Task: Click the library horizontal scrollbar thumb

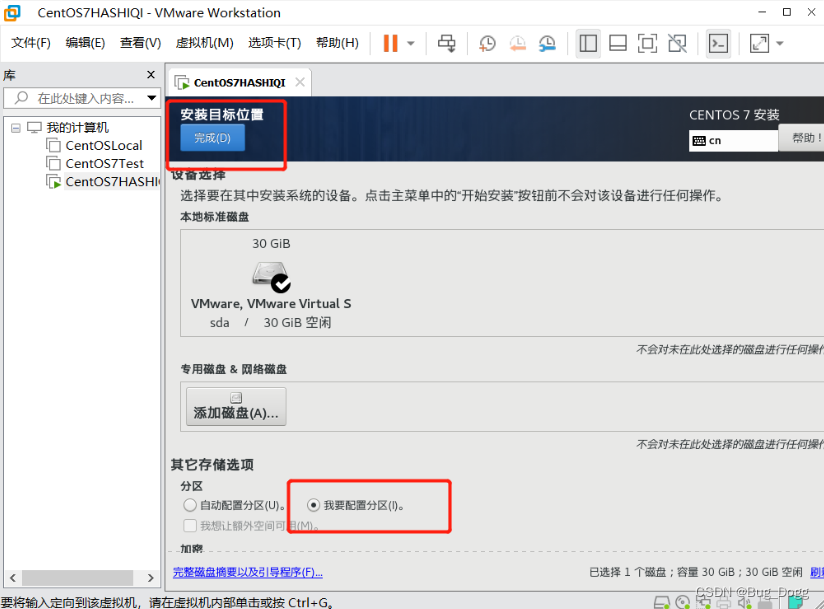Action: [x=77, y=577]
